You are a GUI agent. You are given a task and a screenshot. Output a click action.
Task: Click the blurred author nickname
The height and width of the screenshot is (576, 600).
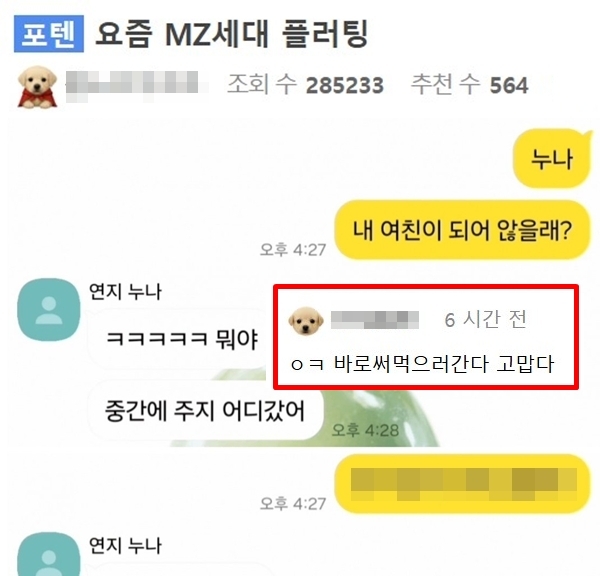coord(132,85)
